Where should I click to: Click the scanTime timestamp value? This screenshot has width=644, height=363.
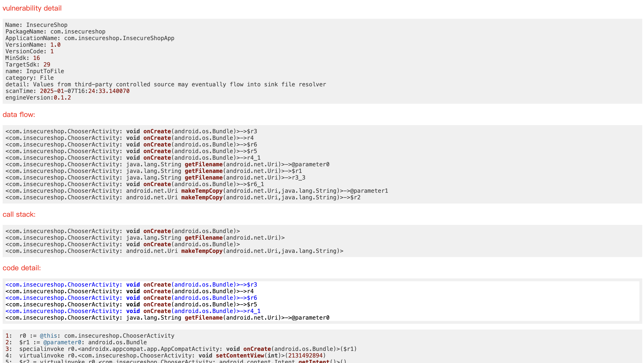(x=85, y=91)
